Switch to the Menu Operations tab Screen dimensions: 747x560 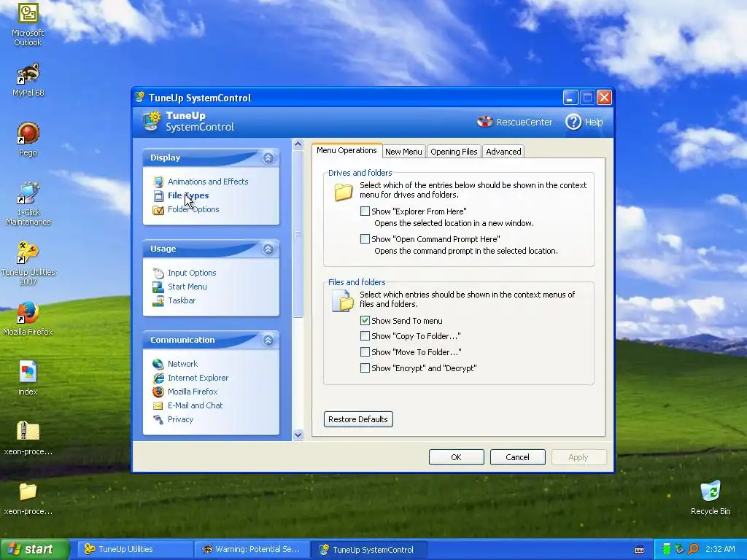coord(347,150)
